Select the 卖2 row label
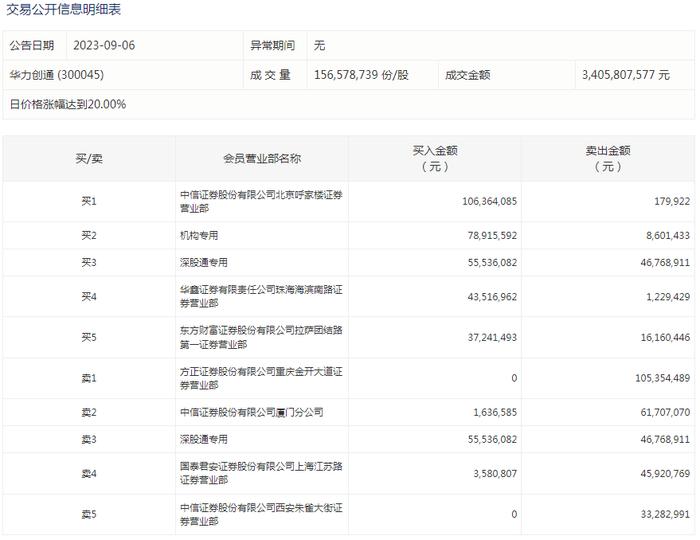This screenshot has width=700, height=540. click(89, 412)
